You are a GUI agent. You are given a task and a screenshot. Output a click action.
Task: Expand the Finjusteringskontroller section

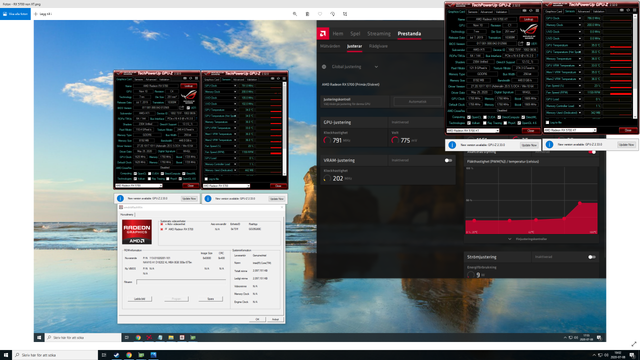(x=528, y=239)
